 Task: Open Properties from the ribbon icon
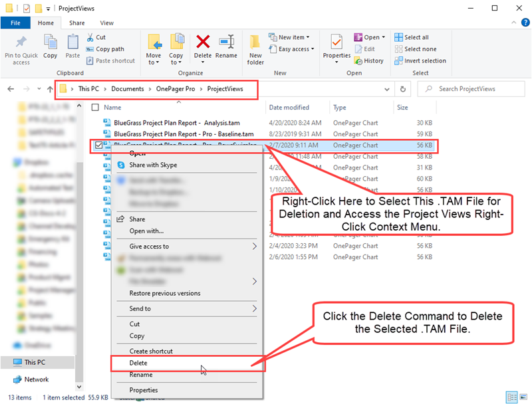tap(336, 45)
